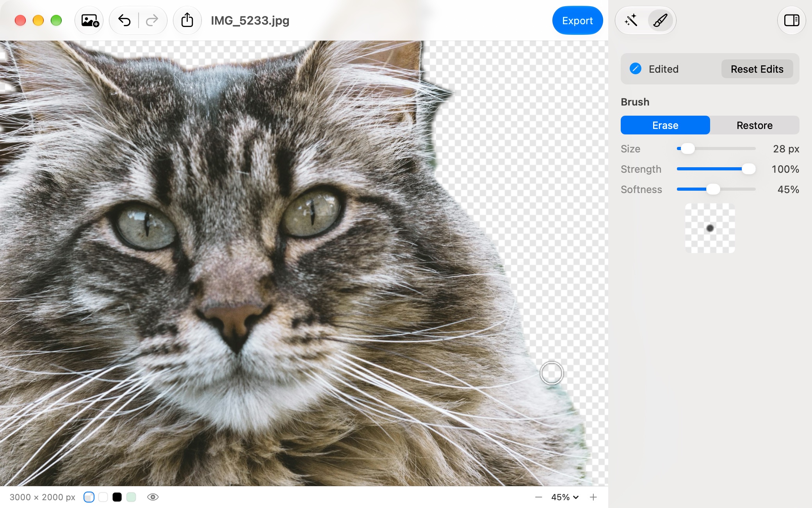
Task: Toggle the sidebar panel icon
Action: coord(792,20)
